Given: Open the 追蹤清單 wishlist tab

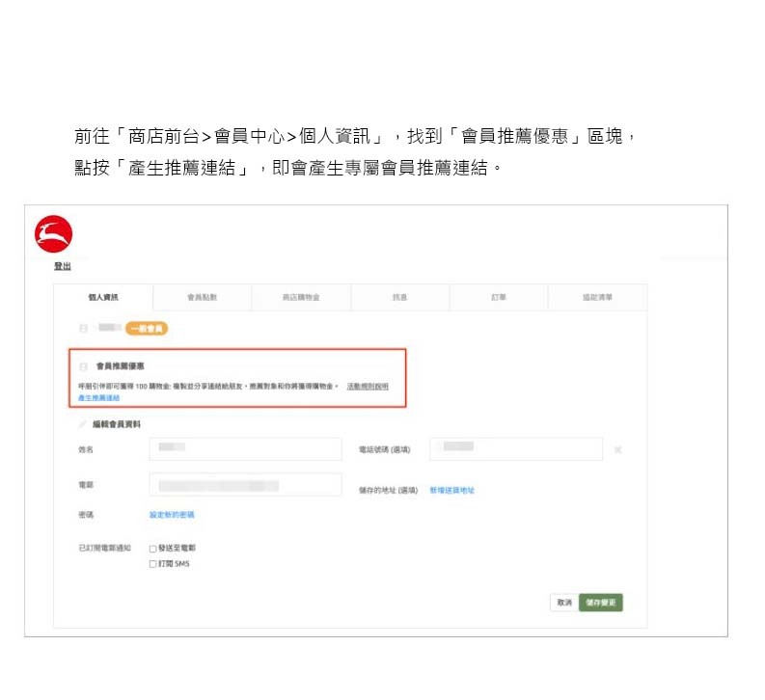Looking at the screenshot, I should click(596, 298).
